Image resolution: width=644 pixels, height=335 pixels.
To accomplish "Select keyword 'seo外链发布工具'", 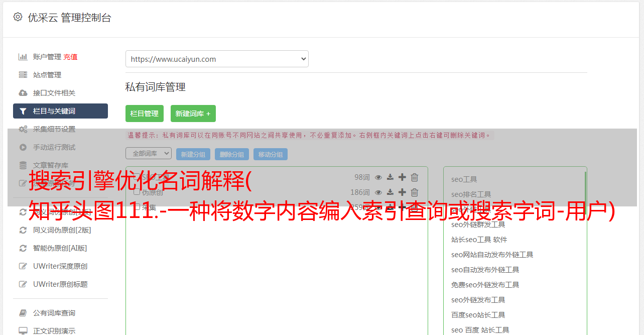I will click(478, 300).
